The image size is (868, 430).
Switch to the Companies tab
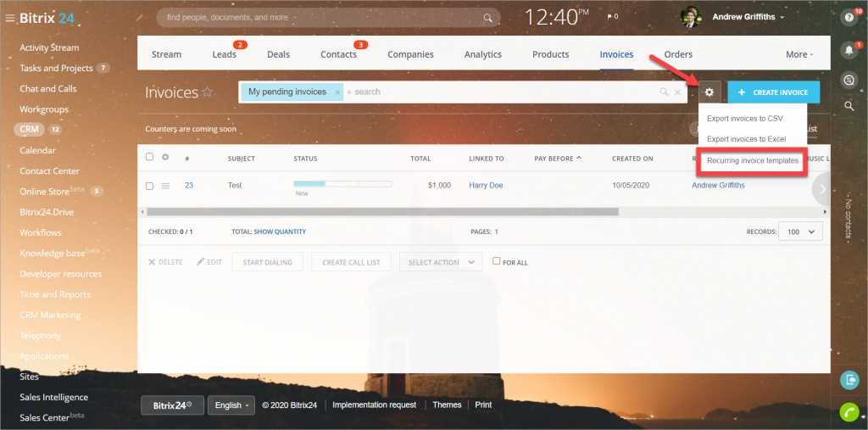(x=411, y=54)
